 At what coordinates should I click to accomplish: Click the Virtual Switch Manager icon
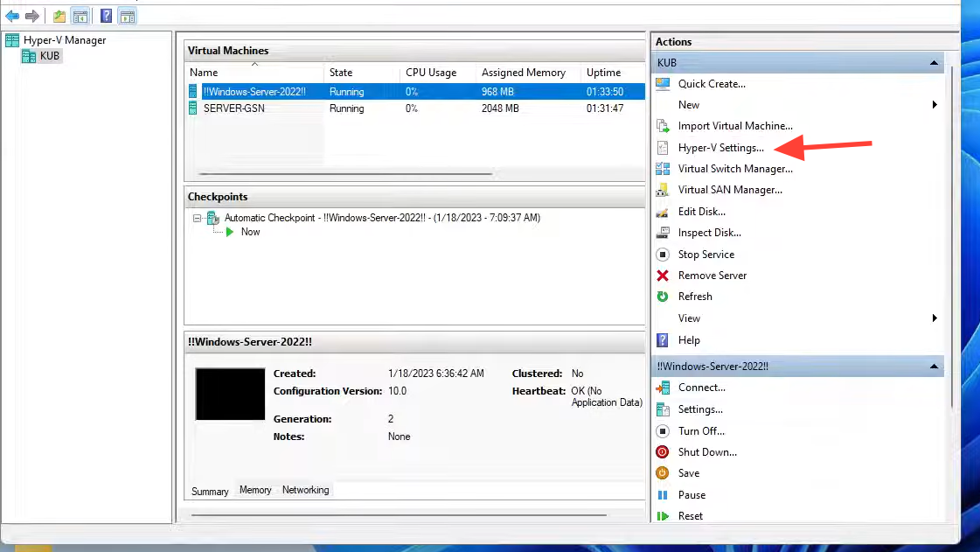[x=663, y=169]
